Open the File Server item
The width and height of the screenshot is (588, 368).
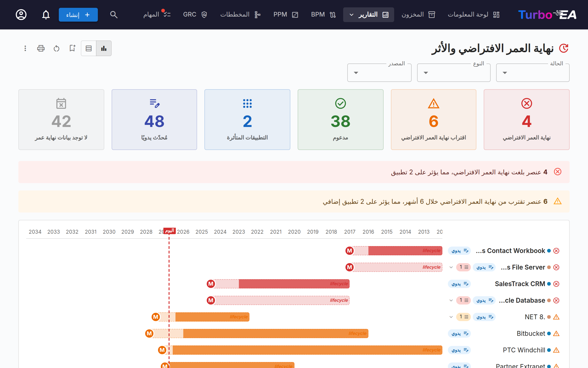pyautogui.click(x=523, y=267)
